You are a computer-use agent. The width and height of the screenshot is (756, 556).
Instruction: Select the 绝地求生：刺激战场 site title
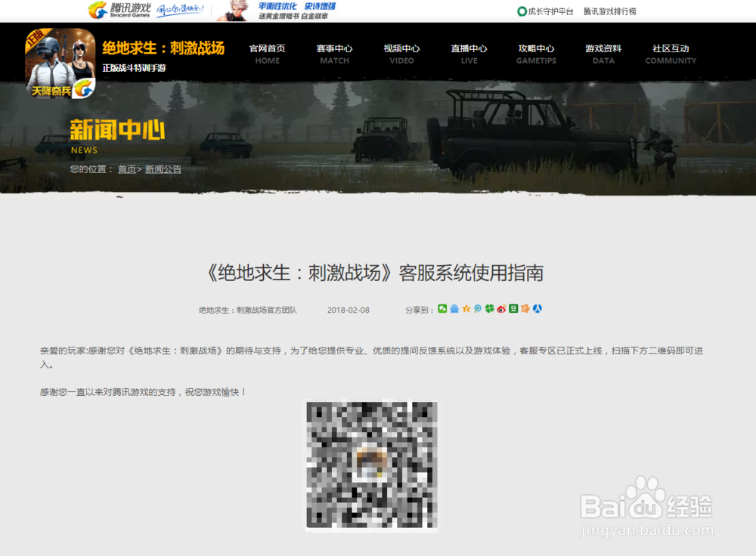[163, 48]
